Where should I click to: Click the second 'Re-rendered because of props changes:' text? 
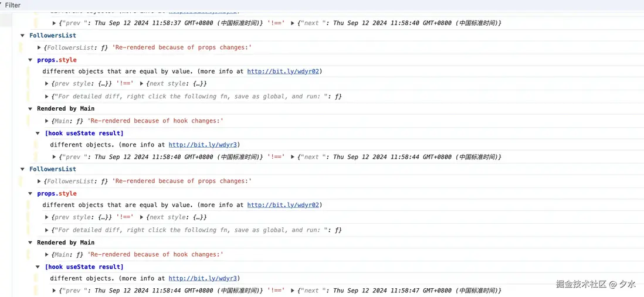[x=182, y=181]
